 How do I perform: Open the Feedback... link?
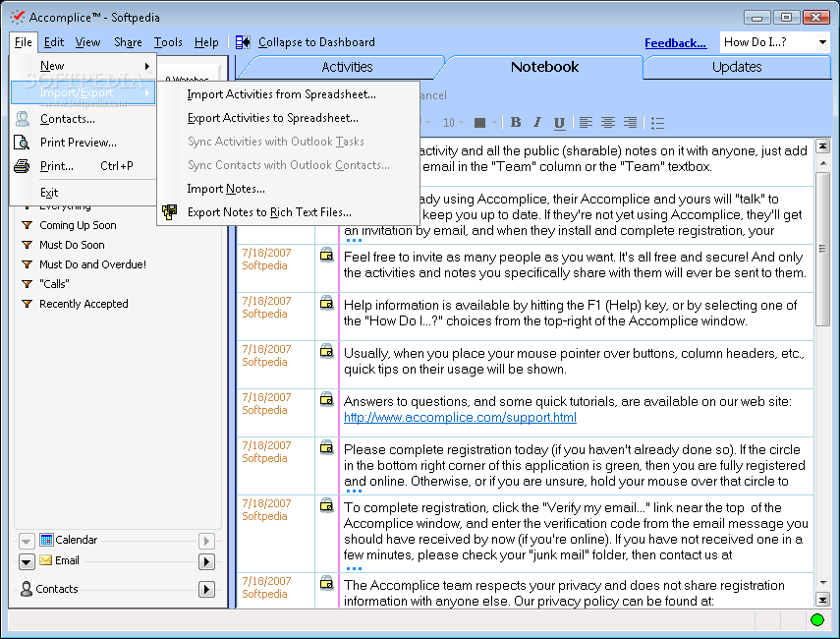pyautogui.click(x=675, y=43)
